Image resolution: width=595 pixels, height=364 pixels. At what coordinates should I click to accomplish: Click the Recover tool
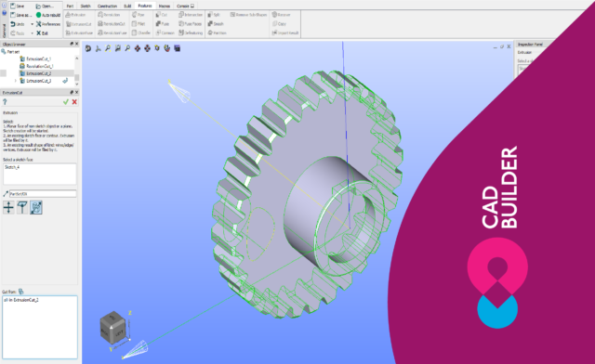pos(281,15)
